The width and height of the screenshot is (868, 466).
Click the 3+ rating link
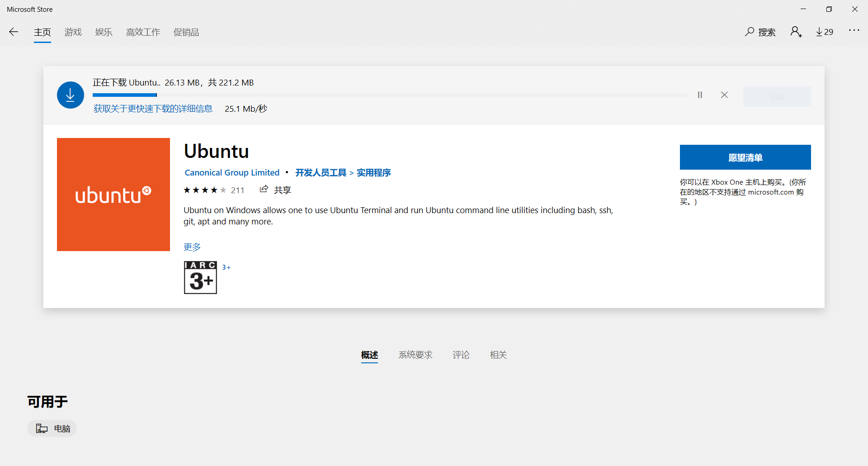[x=226, y=267]
